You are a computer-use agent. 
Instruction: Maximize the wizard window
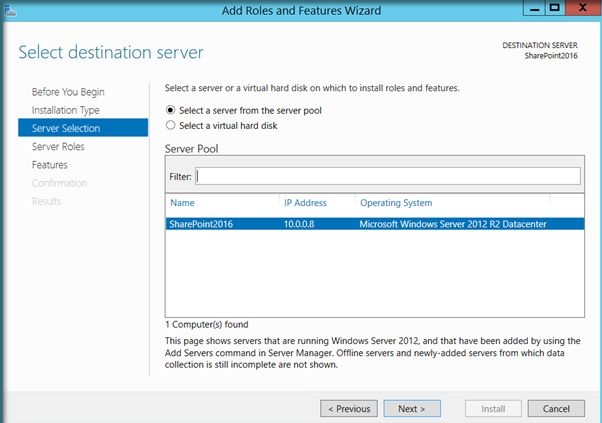554,9
